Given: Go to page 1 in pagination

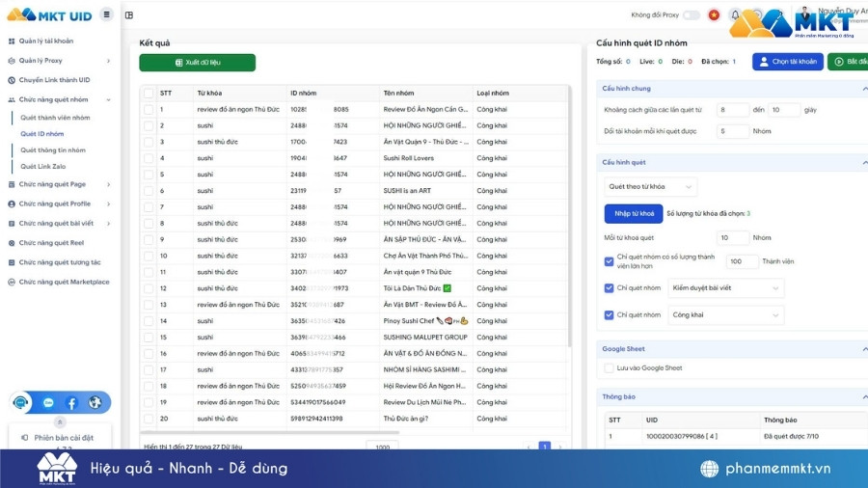Looking at the screenshot, I should point(545,446).
